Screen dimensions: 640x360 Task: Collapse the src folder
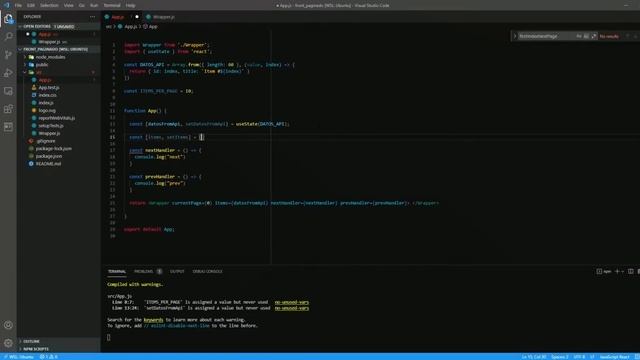pyautogui.click(x=39, y=72)
